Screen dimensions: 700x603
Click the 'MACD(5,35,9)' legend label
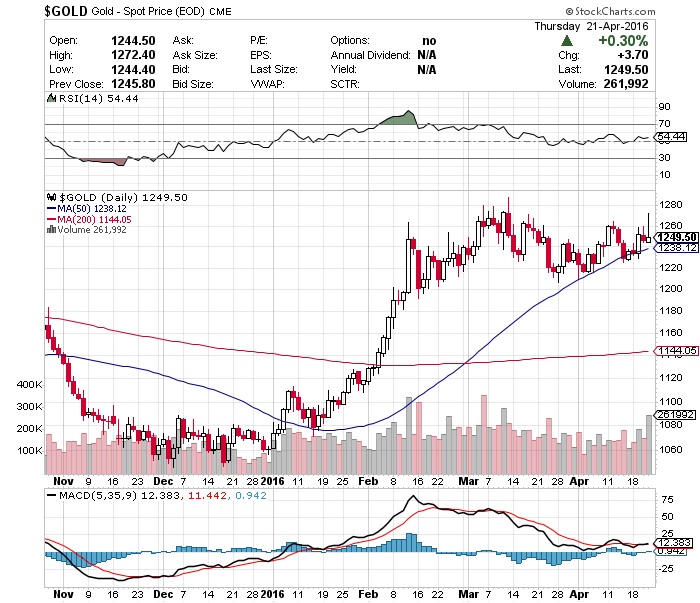(98, 495)
